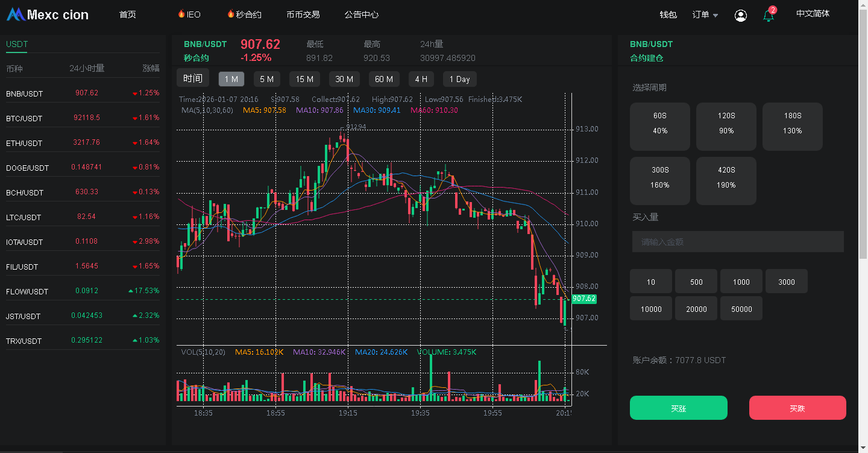Open the notification bell with badge

click(769, 16)
